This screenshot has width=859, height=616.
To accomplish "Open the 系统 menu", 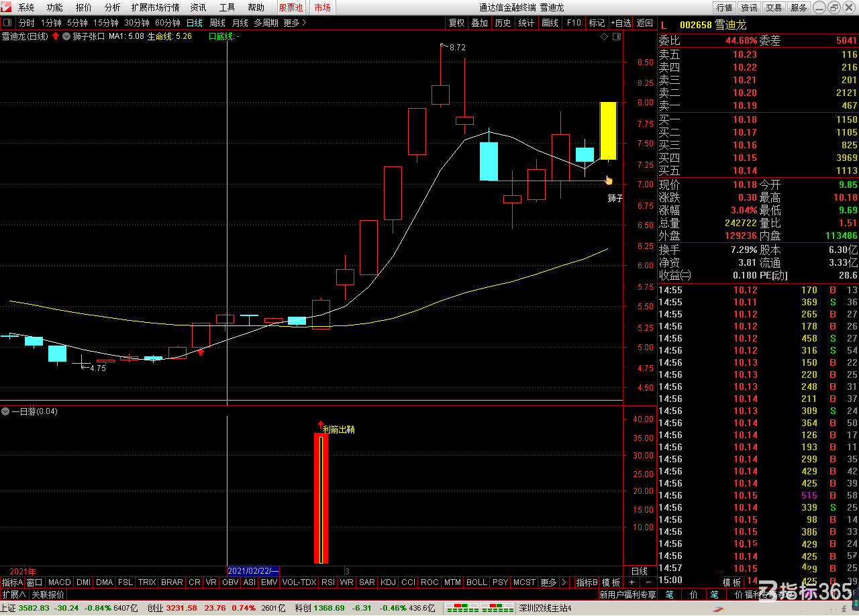I will [26, 7].
